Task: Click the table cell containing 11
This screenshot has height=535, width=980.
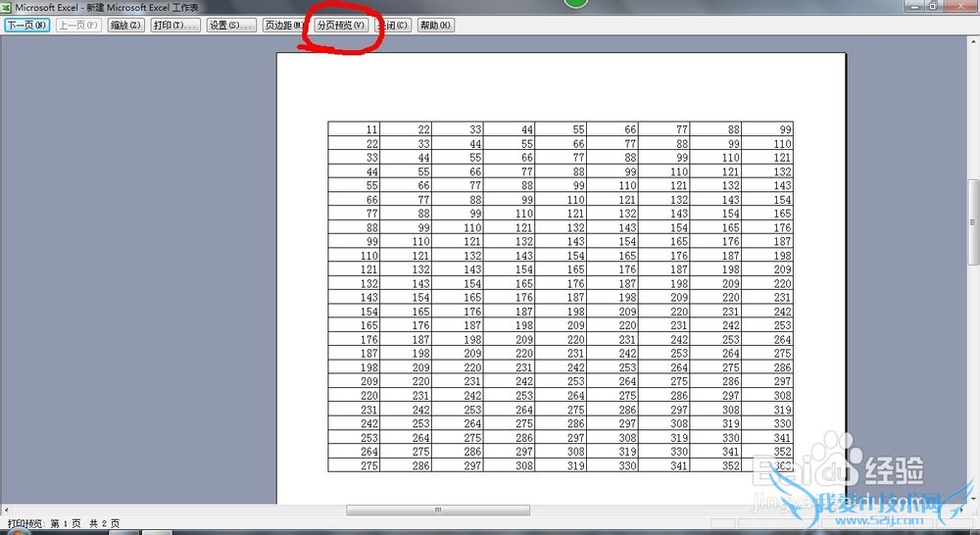Action: tap(354, 128)
